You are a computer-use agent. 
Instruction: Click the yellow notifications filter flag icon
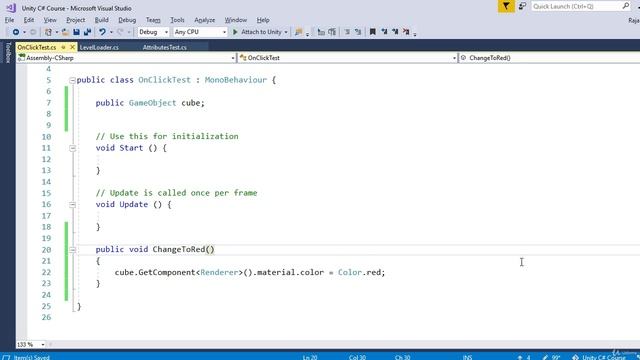click(506, 6)
